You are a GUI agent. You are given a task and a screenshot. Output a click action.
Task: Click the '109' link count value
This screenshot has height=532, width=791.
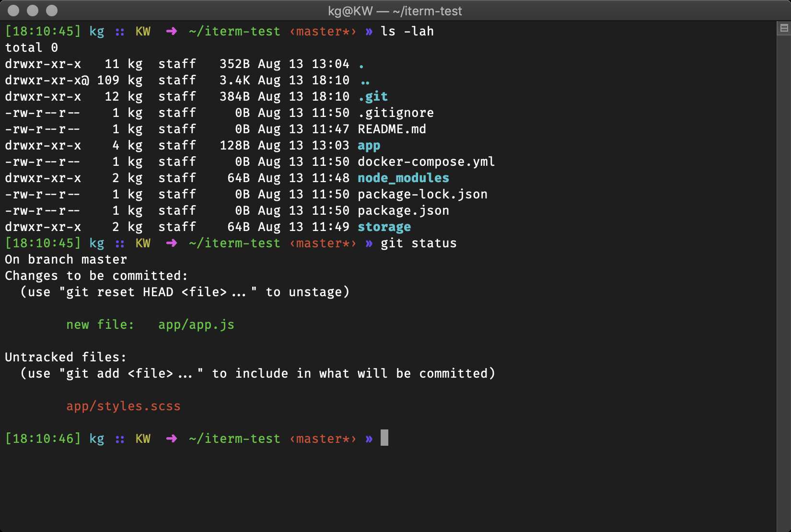coord(108,80)
